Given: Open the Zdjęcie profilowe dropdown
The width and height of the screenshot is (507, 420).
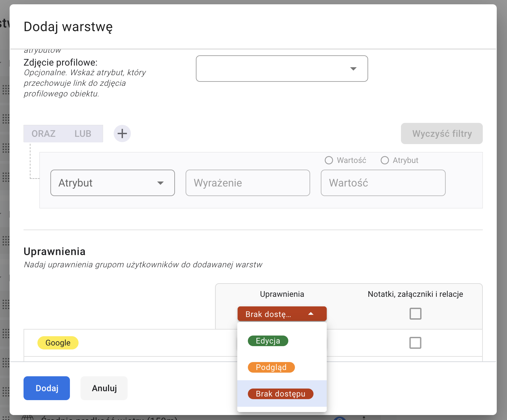Looking at the screenshot, I should point(282,69).
